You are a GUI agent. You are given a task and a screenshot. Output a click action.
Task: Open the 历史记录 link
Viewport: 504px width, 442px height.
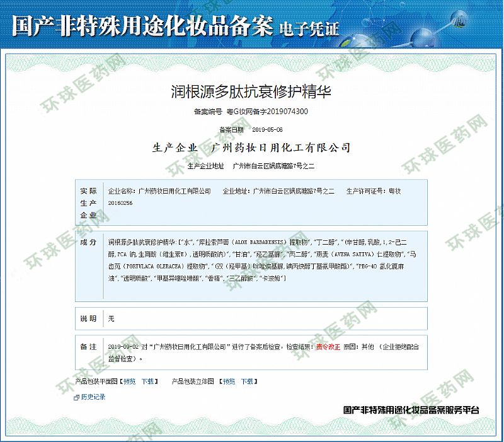[x=93, y=397]
